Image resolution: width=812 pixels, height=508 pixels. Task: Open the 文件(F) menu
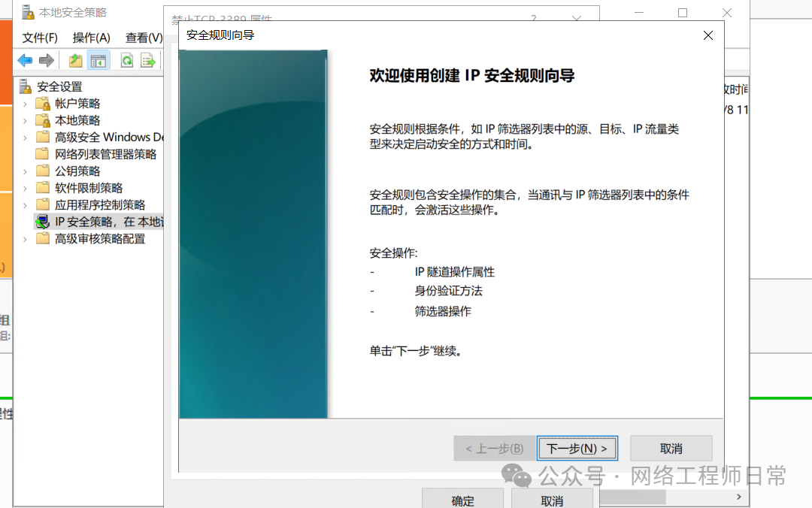point(40,38)
